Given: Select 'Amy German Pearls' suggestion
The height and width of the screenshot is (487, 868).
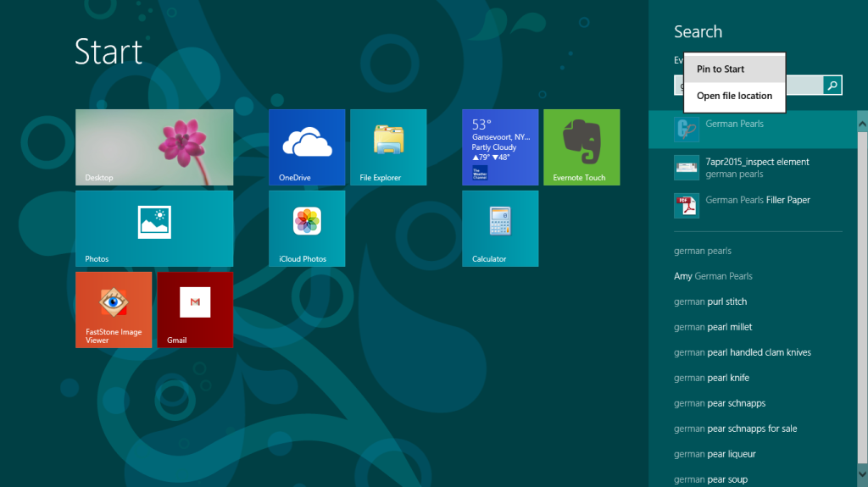Looking at the screenshot, I should (713, 276).
